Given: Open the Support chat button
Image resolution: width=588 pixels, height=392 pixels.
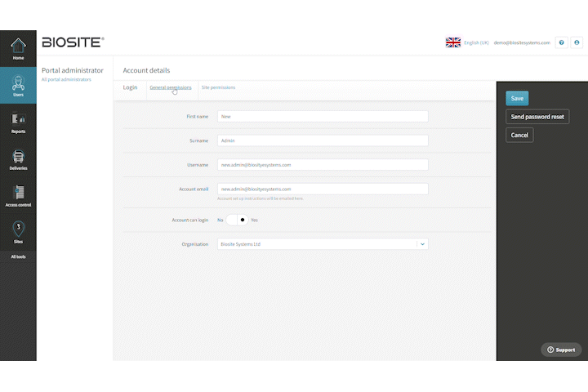Looking at the screenshot, I should click(561, 350).
